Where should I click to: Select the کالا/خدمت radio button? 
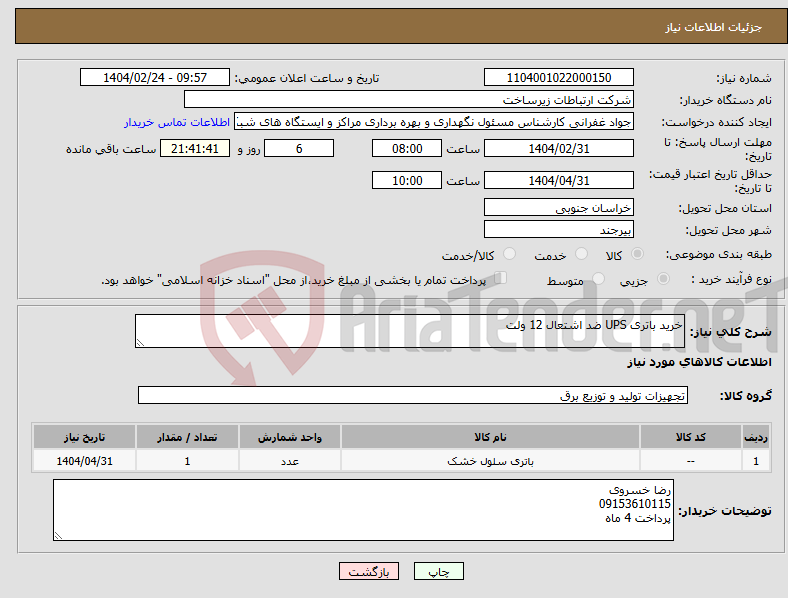click(509, 254)
